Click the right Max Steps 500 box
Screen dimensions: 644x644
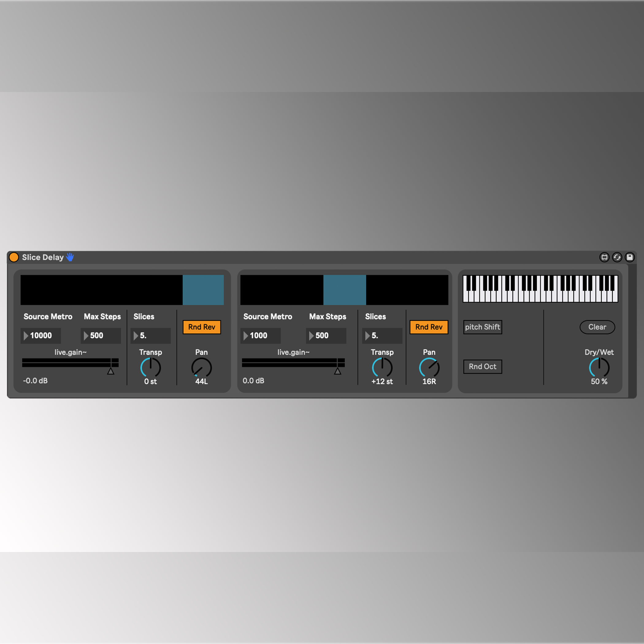326,336
